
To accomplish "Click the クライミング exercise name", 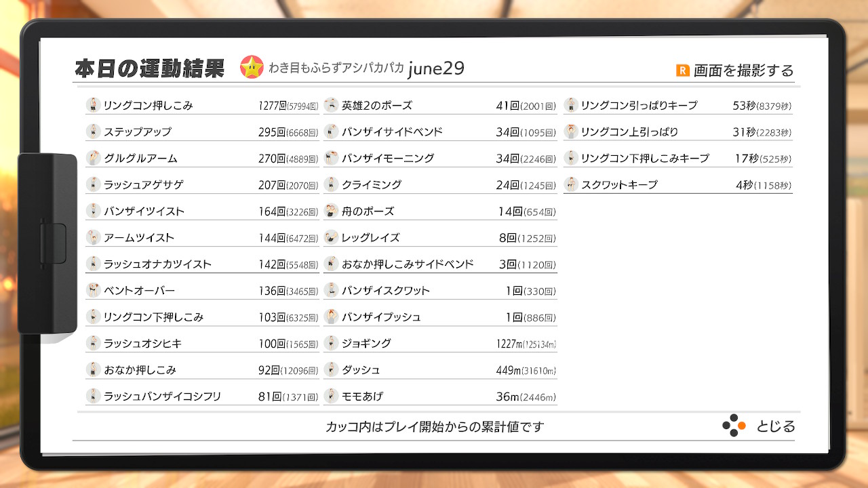I will point(372,185).
